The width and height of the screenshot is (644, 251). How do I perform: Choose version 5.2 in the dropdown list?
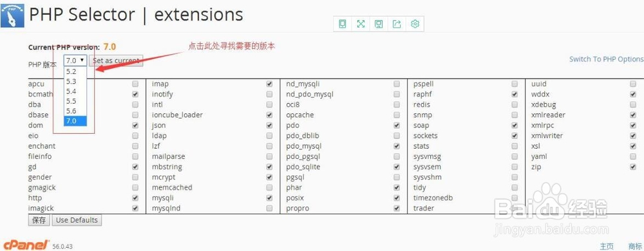pos(75,71)
